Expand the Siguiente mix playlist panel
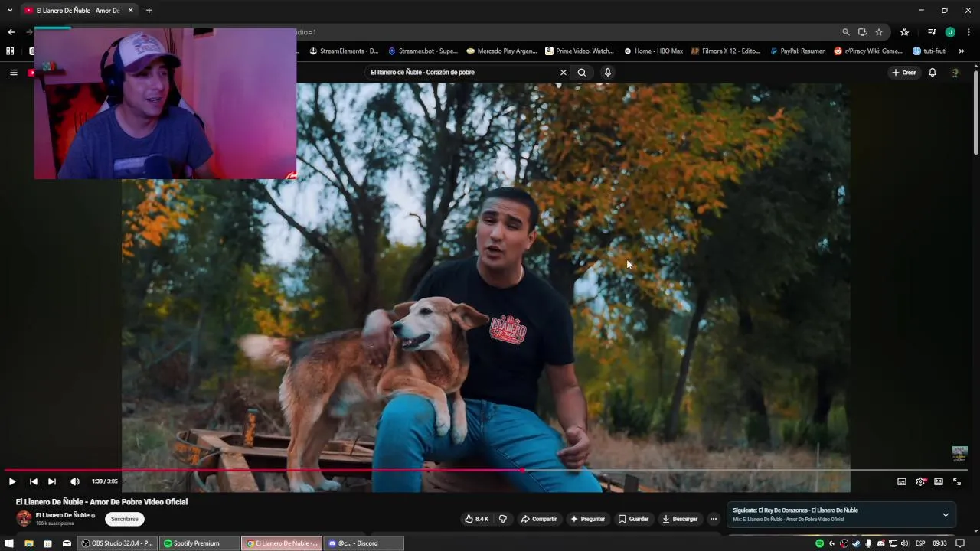The height and width of the screenshot is (551, 980). pyautogui.click(x=946, y=514)
